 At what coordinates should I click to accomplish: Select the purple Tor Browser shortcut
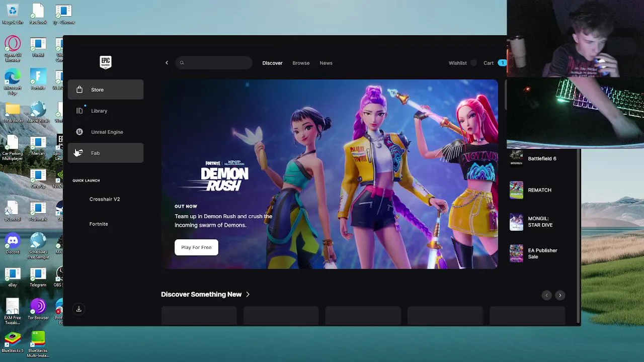[x=38, y=310]
